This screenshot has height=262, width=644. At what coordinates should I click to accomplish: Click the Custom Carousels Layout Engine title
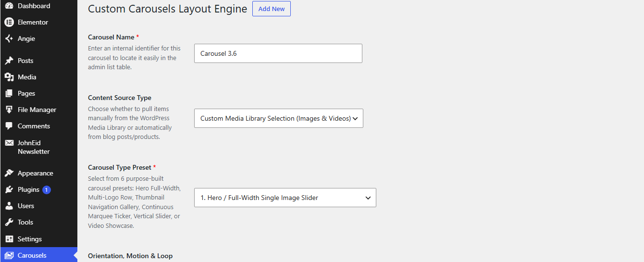pos(168,9)
